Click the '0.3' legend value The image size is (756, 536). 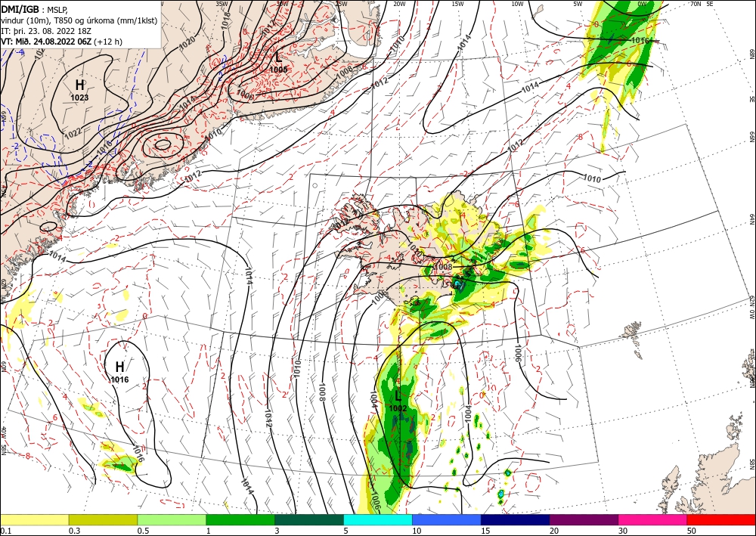click(x=74, y=530)
